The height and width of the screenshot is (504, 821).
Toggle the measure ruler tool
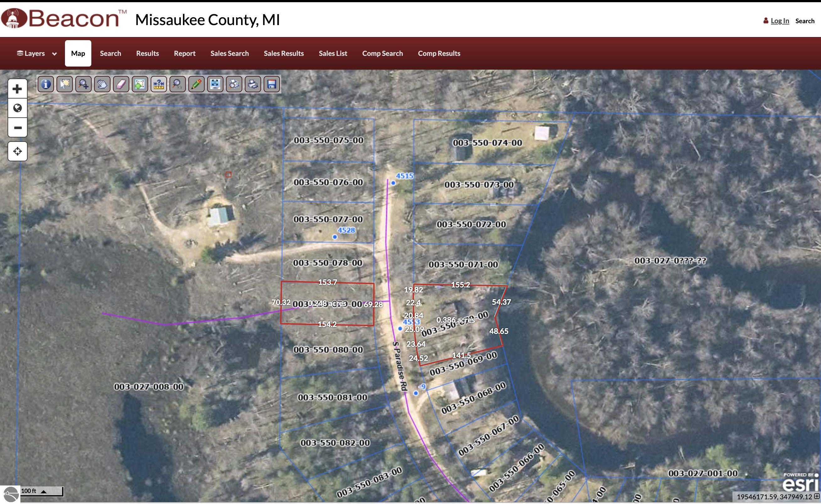click(x=159, y=84)
